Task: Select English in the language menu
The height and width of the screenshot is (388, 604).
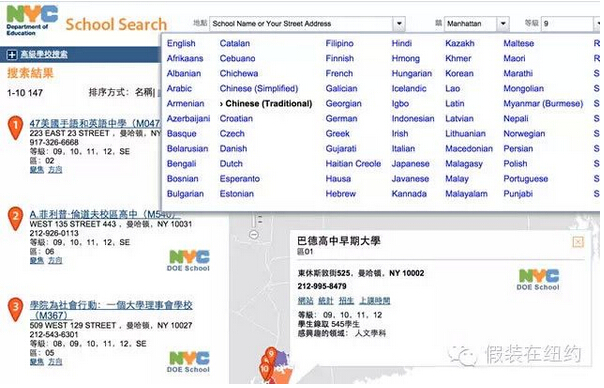Action: pos(181,44)
